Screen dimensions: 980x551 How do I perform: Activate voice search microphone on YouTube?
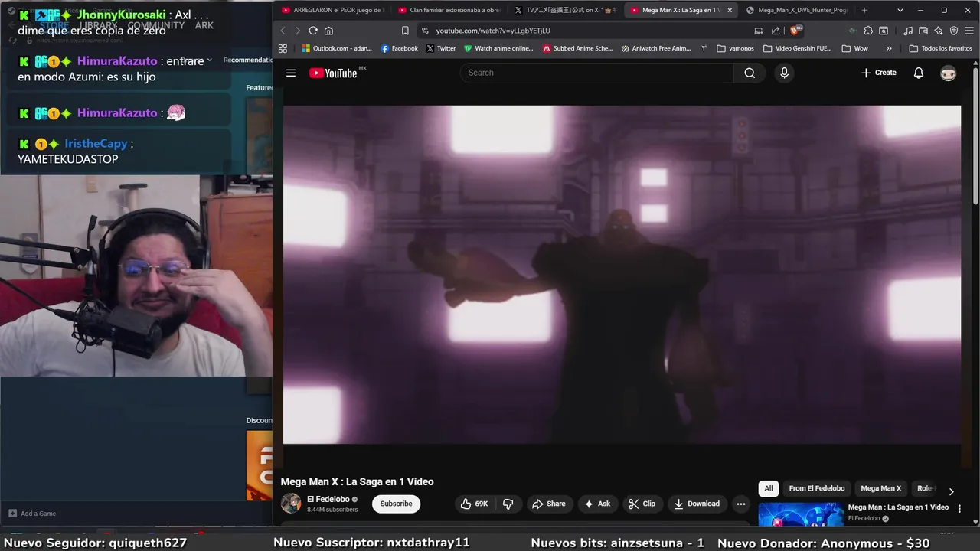pyautogui.click(x=783, y=73)
